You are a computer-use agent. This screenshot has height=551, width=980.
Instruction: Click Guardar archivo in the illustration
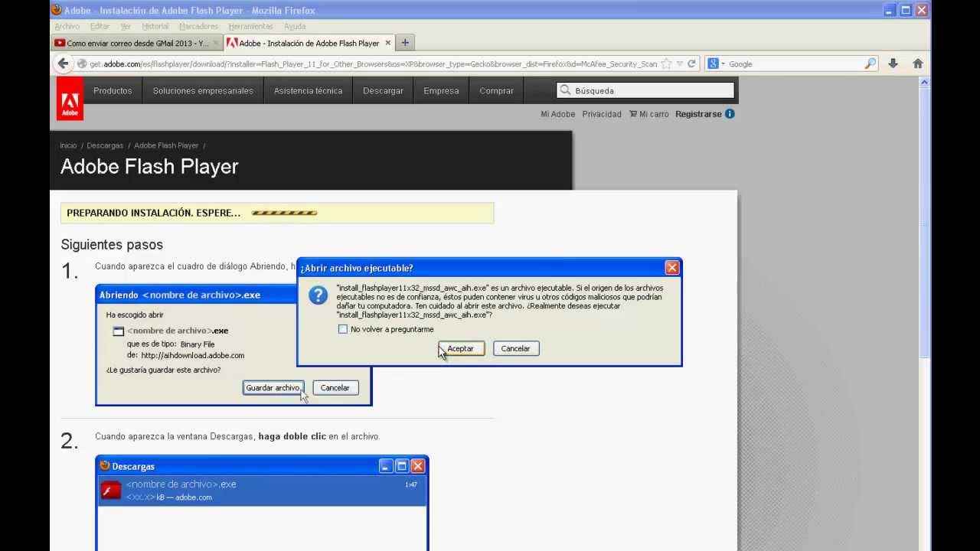click(x=273, y=388)
